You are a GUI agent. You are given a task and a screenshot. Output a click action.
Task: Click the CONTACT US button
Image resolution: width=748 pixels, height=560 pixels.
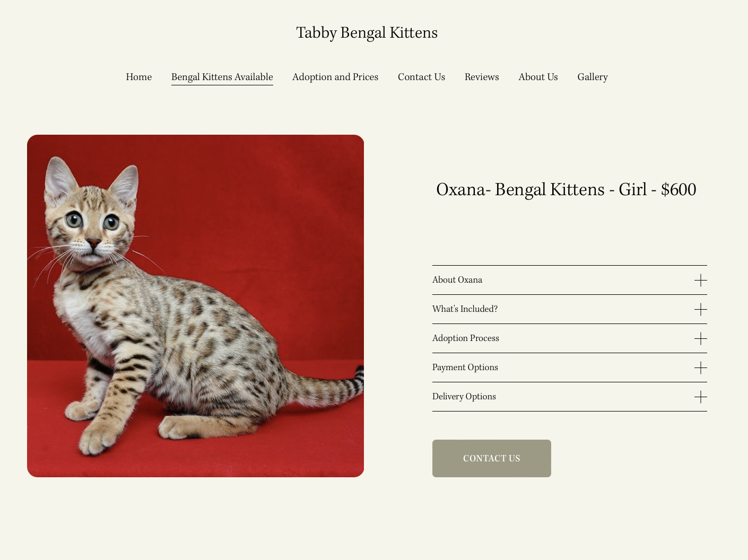point(492,458)
